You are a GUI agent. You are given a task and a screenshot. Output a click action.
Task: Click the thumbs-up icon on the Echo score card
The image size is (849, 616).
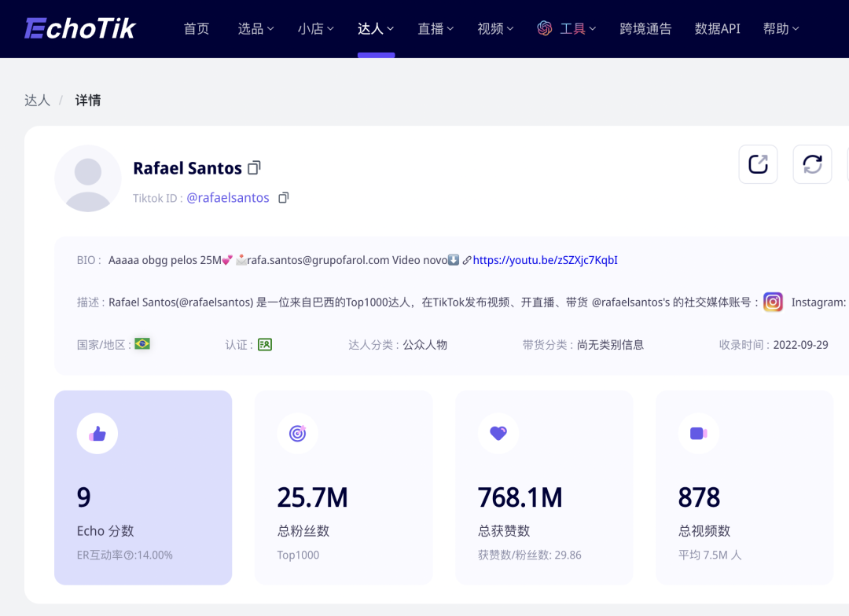coord(97,433)
